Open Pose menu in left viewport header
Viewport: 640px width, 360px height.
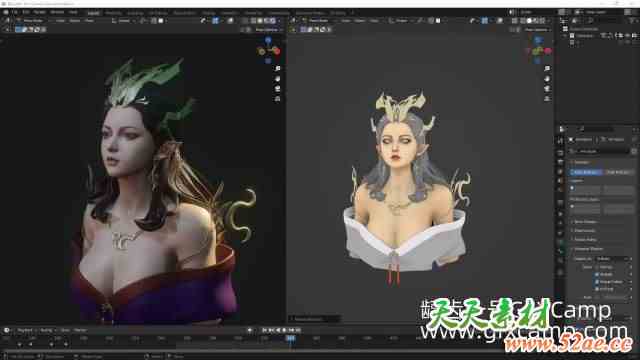89,20
